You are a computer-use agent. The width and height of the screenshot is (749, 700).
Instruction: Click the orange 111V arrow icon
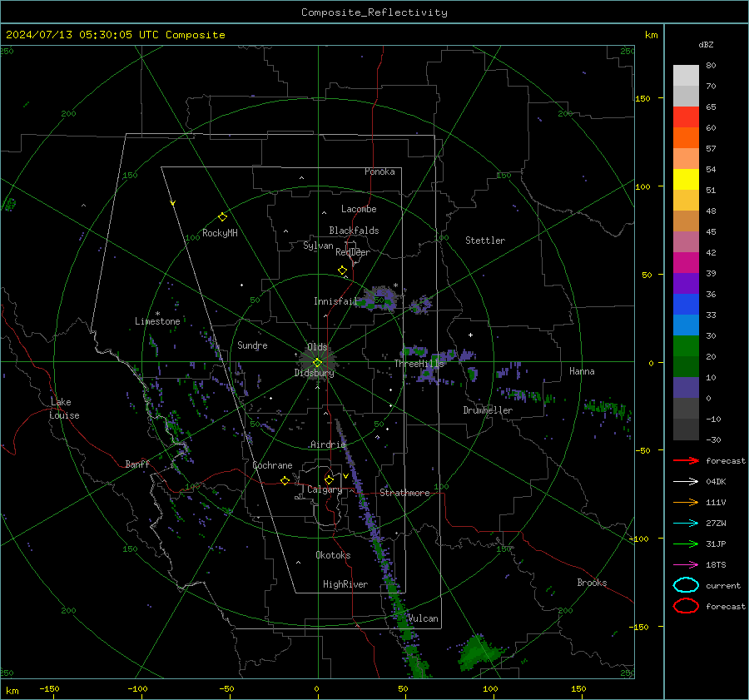[686, 502]
